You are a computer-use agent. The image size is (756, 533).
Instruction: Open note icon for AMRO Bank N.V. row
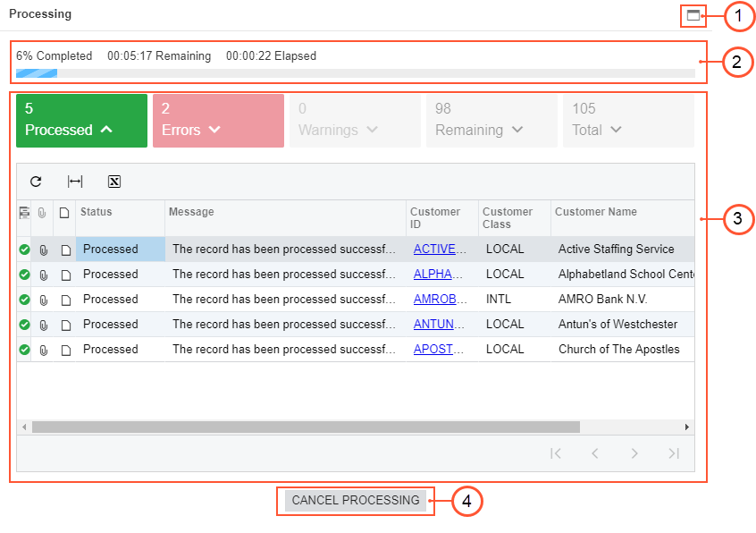(x=64, y=300)
